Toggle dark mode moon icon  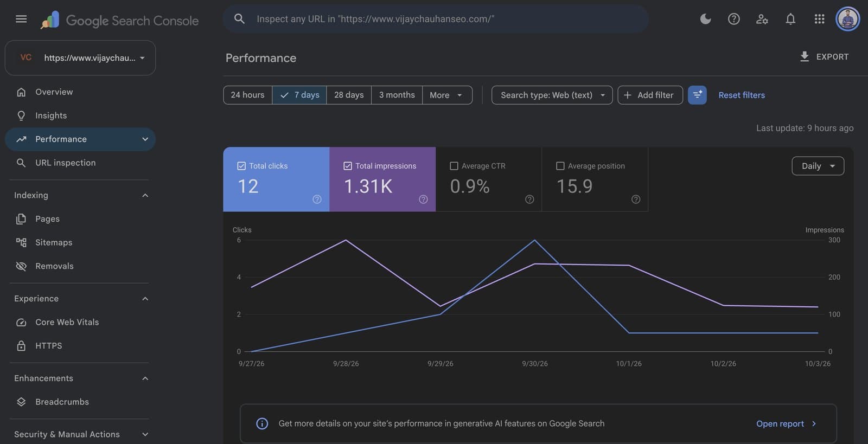(x=705, y=19)
